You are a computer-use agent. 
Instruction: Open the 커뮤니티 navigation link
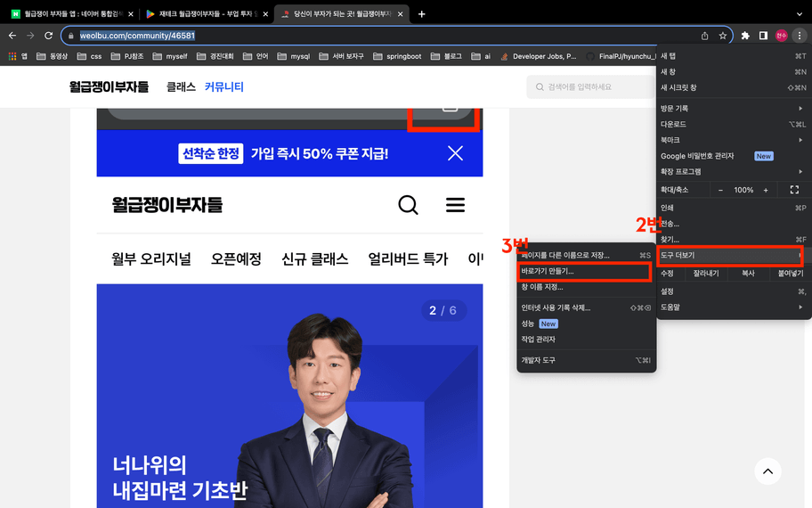(x=223, y=87)
